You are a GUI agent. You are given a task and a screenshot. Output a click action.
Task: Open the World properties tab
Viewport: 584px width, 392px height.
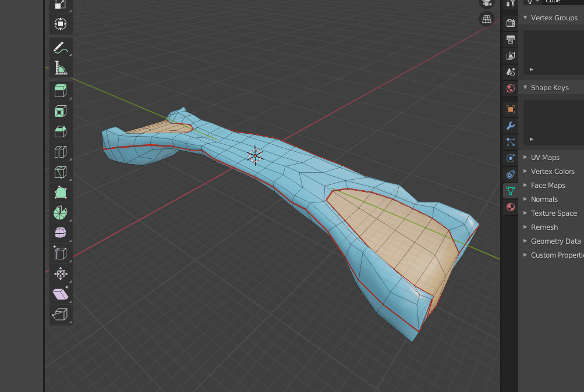coord(511,88)
